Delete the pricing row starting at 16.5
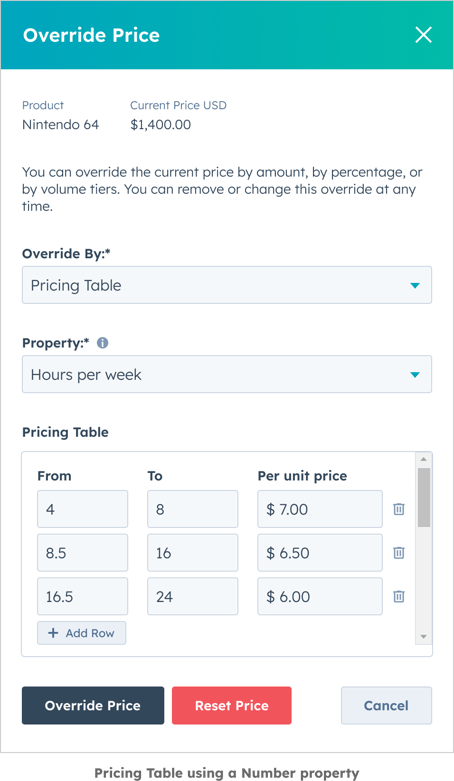 (399, 596)
